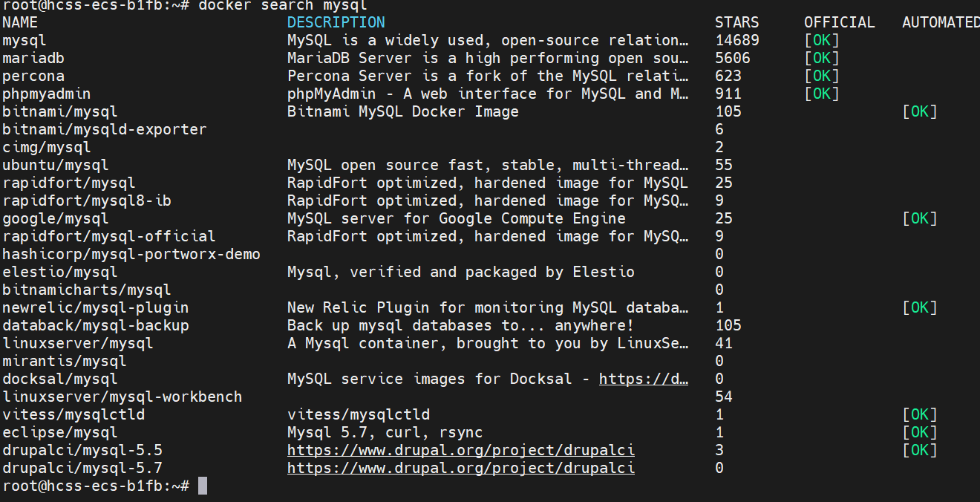The width and height of the screenshot is (980, 502).
Task: Click the image name "bitnami/mysql"
Action: [60, 112]
